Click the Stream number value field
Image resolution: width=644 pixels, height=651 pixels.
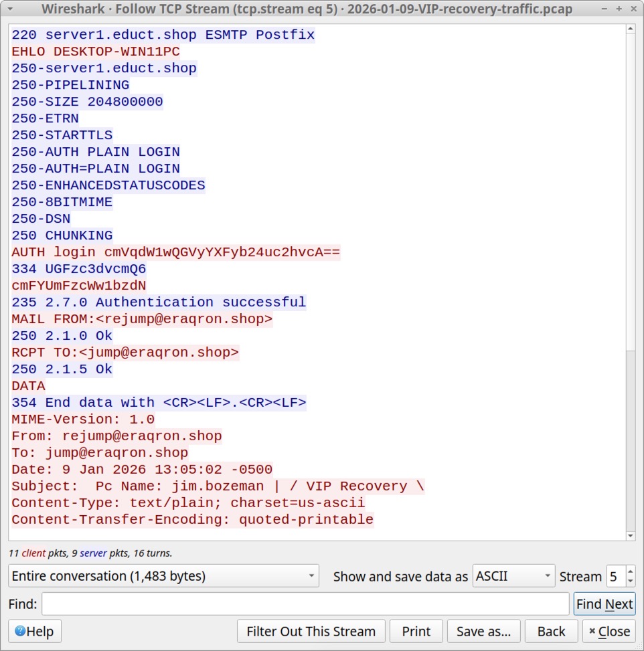click(615, 576)
